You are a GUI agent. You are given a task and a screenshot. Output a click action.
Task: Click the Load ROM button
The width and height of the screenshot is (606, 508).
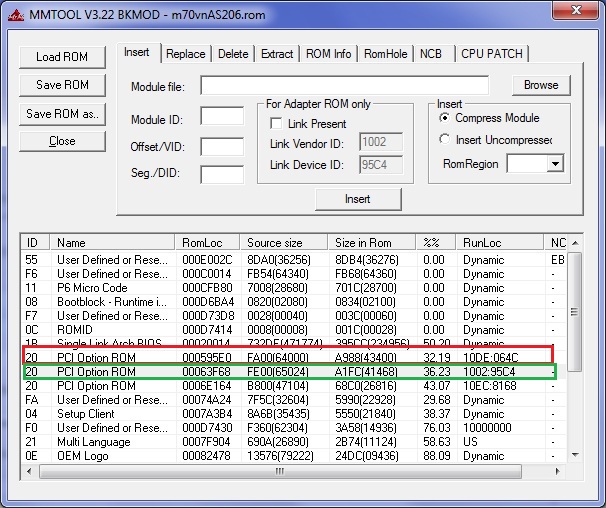(62, 57)
